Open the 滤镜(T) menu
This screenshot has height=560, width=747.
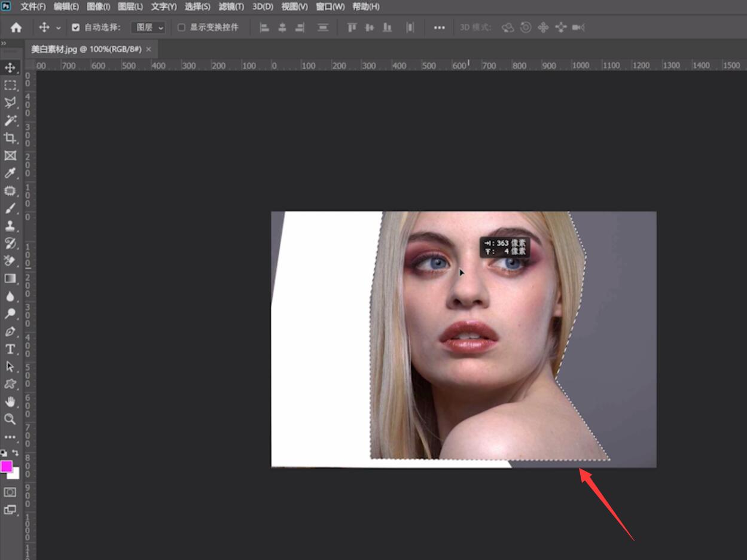click(x=231, y=7)
